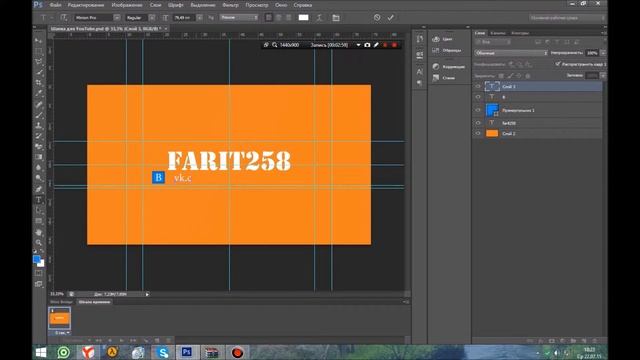The height and width of the screenshot is (360, 640).
Task: Hide the farit258 text layer
Action: pos(478,122)
